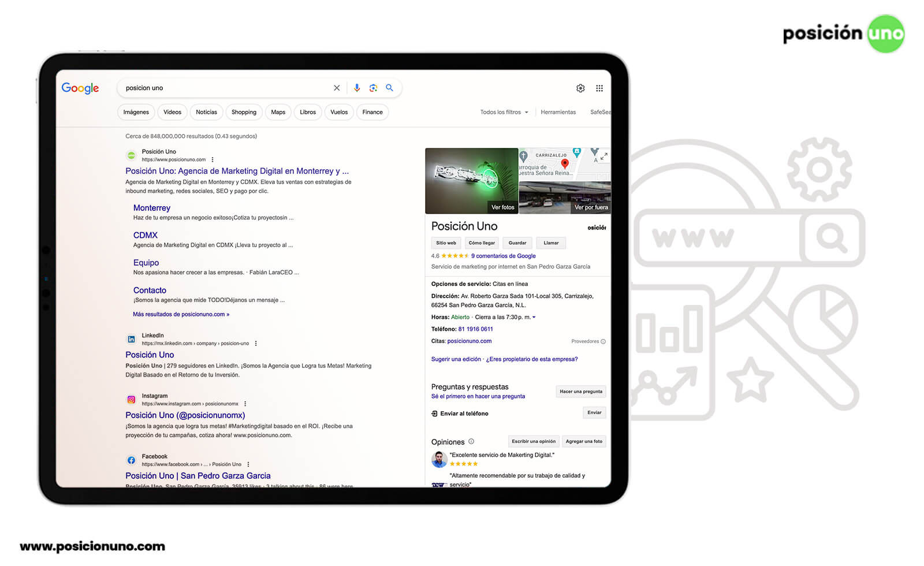Viewport: 924px width, 566px height.
Task: Expand the map with the fullscreen icon
Action: 603,156
